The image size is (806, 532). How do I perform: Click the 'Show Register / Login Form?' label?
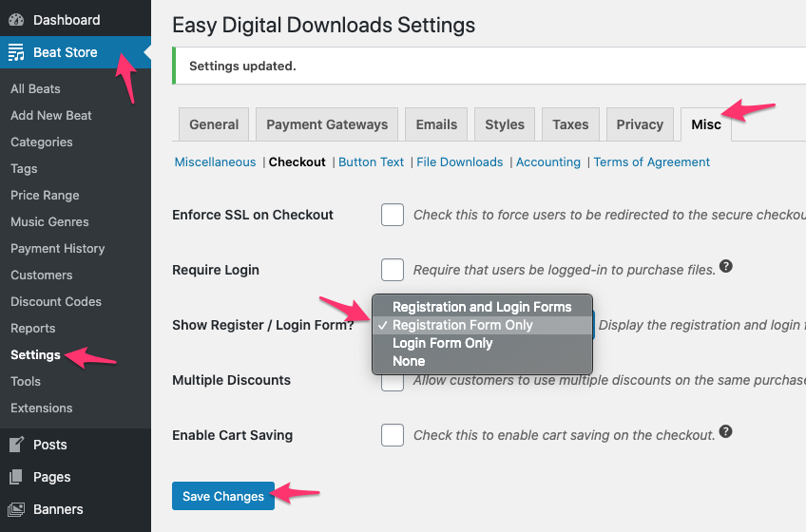coord(263,325)
